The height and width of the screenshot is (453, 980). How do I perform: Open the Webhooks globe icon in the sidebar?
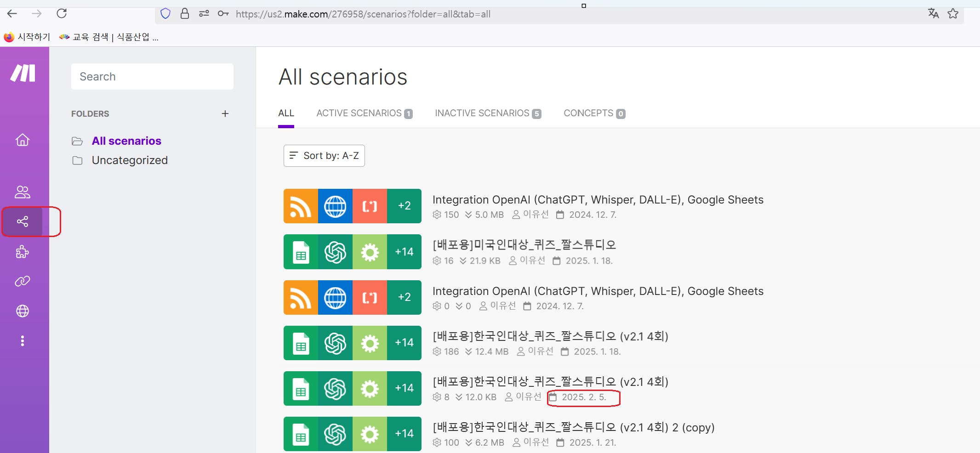[23, 311]
